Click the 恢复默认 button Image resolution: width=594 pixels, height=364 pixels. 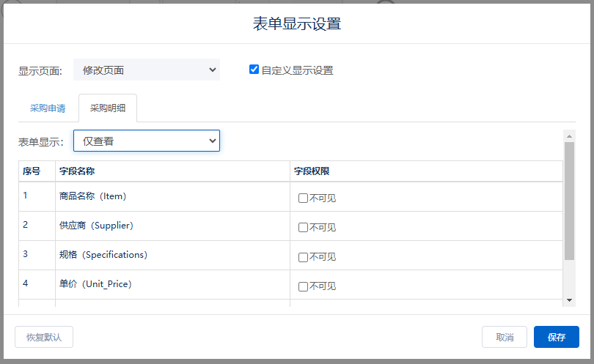[x=44, y=337]
